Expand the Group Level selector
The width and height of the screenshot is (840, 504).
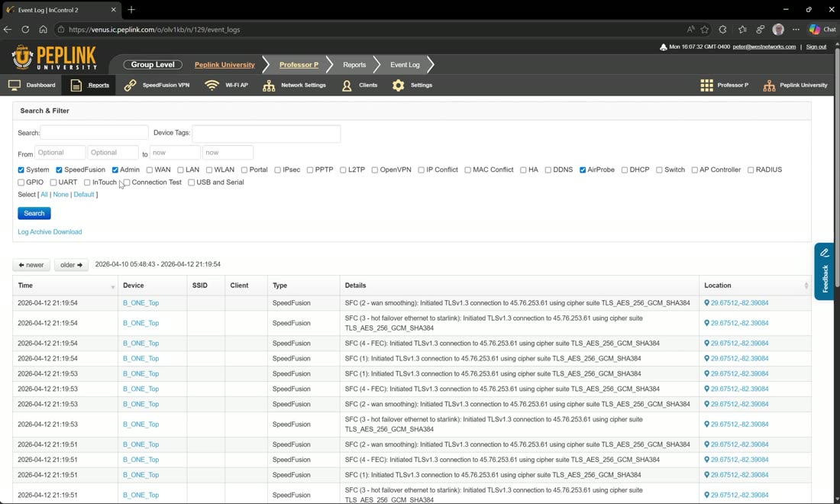(x=153, y=65)
